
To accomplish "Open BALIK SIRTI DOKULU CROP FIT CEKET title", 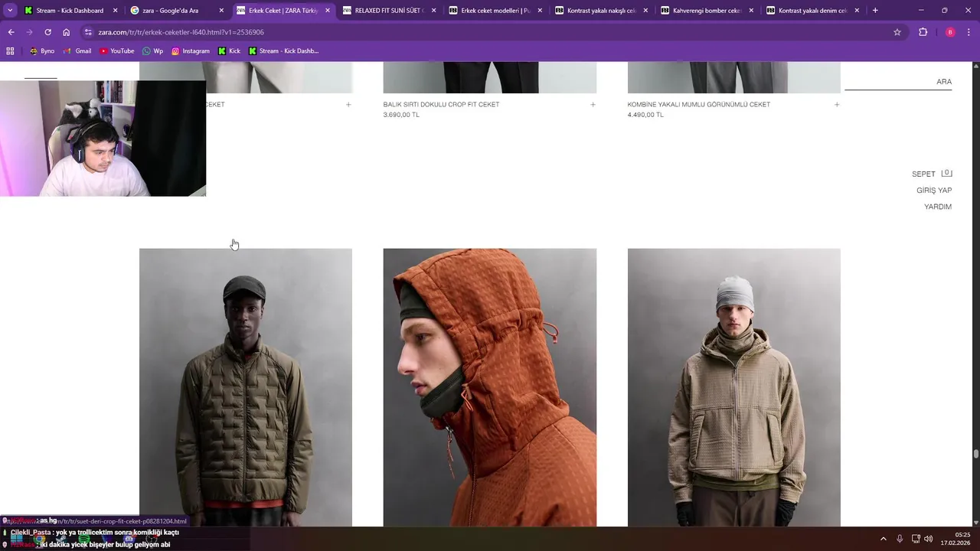I will [441, 105].
